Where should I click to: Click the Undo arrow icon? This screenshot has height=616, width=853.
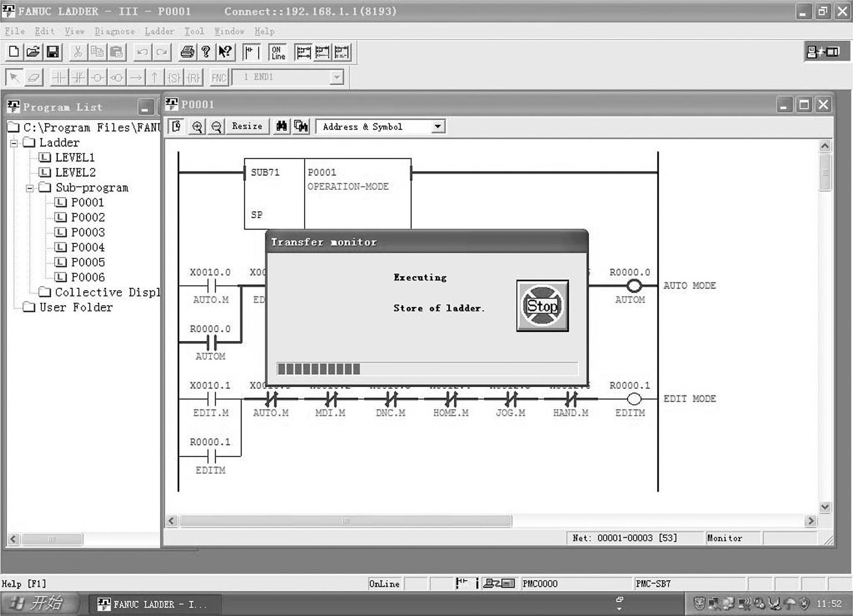click(x=142, y=52)
